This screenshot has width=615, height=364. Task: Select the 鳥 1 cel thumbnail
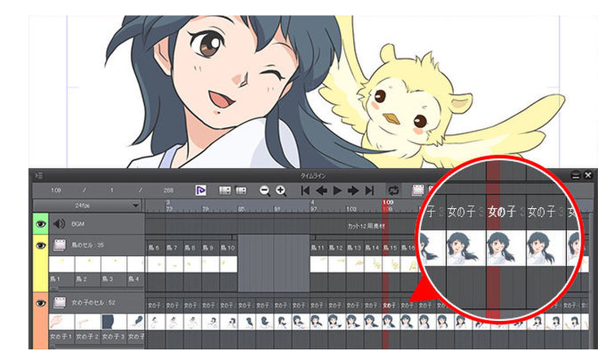tap(62, 264)
